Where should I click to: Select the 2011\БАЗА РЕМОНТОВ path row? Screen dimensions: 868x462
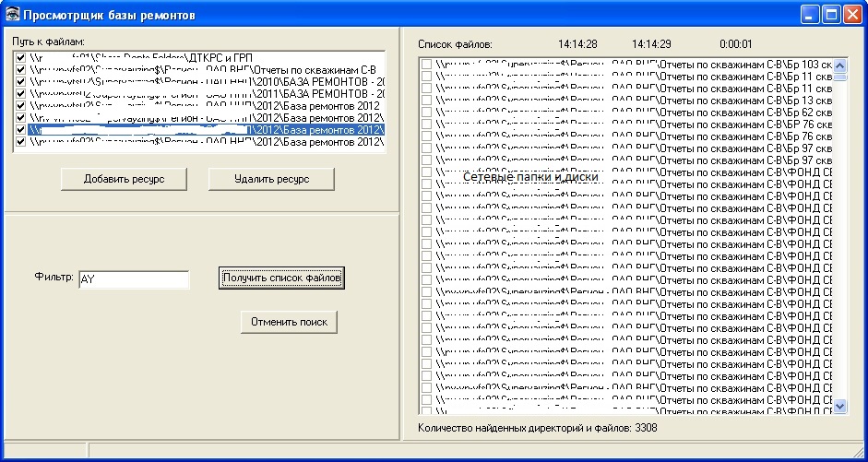(206, 93)
